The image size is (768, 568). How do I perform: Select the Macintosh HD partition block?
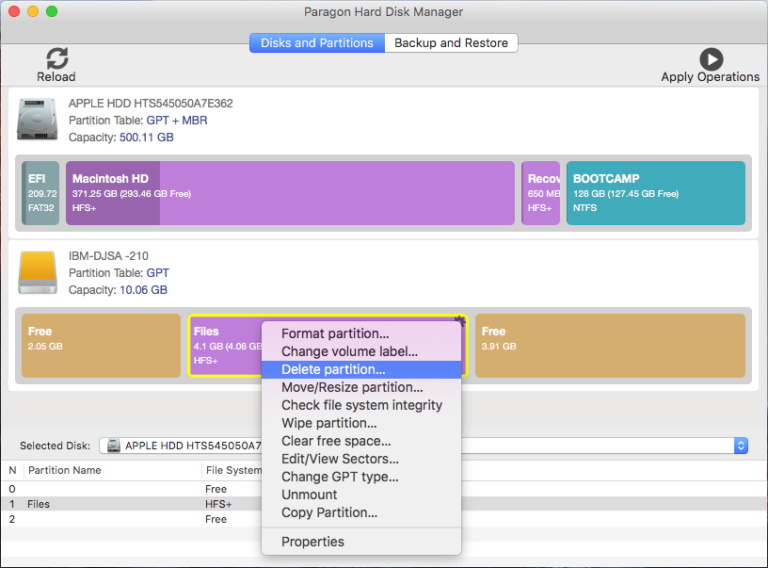tap(290, 193)
